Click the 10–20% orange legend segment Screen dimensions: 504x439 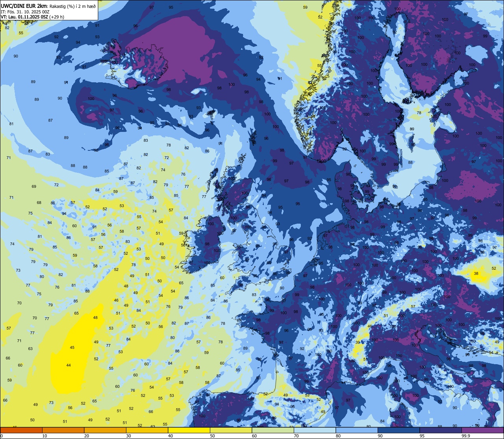point(63,430)
